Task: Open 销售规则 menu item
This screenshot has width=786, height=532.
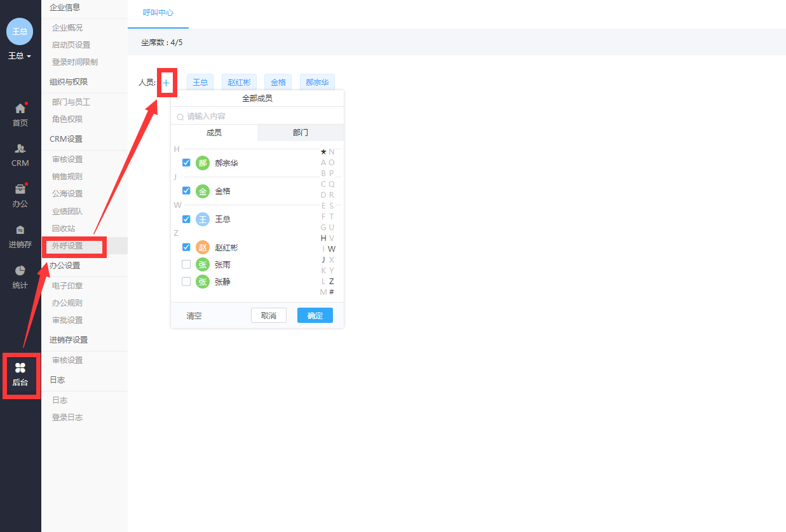Action: (67, 177)
